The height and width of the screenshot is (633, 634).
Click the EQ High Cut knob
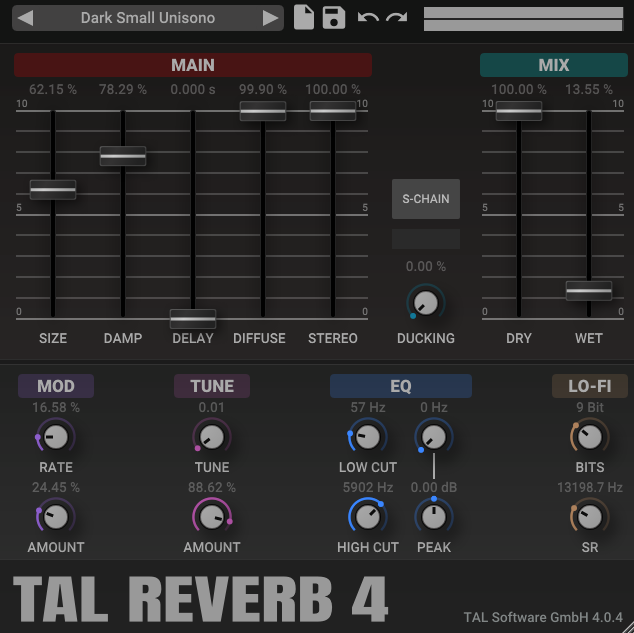point(367,516)
